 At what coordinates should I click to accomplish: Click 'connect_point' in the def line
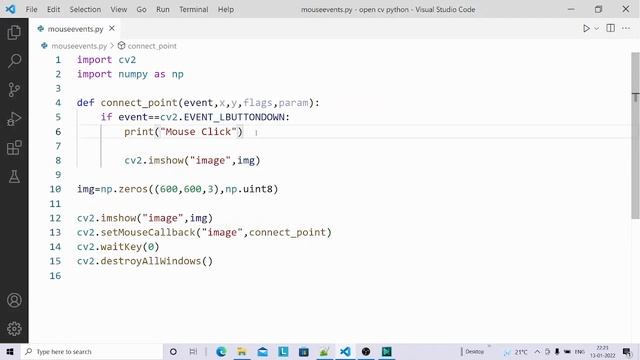(x=139, y=103)
